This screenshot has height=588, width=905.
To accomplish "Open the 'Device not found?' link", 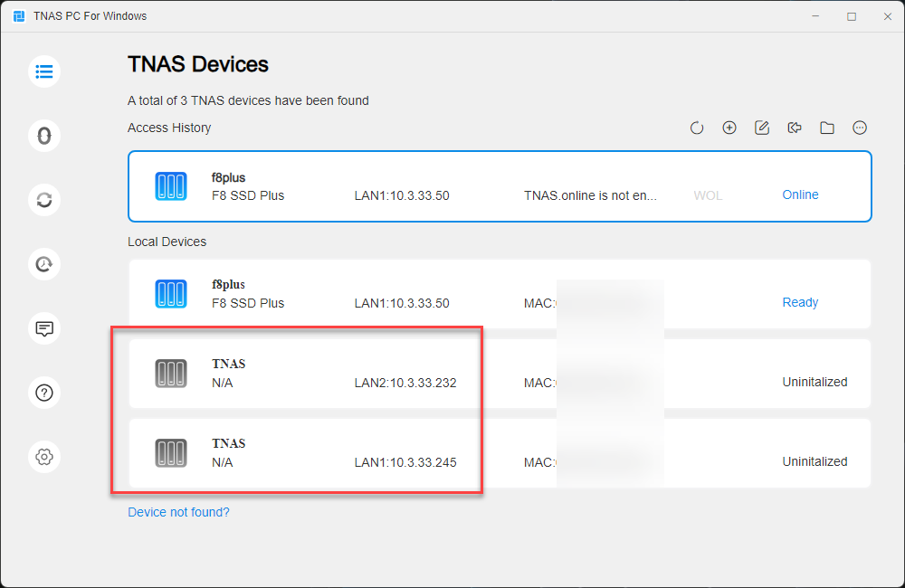I will (178, 512).
